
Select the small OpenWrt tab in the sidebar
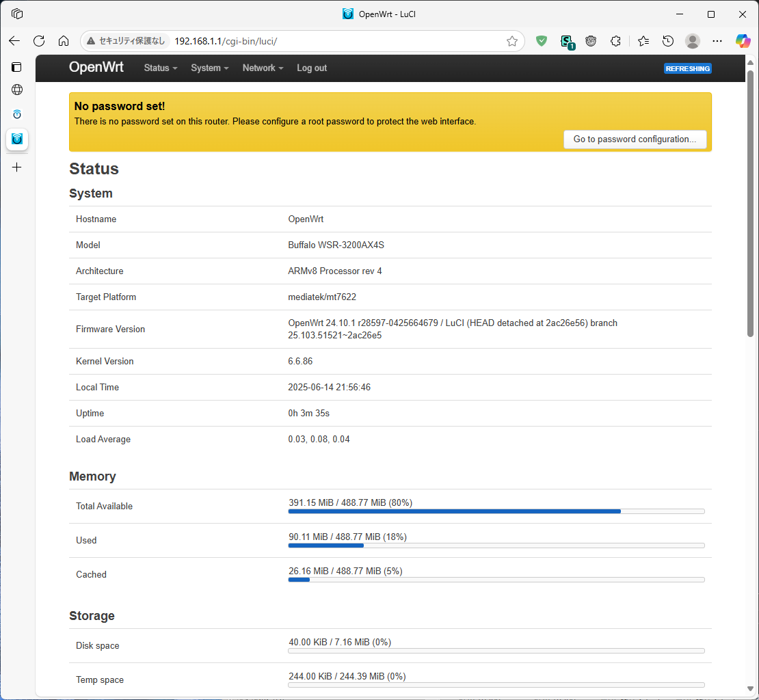coord(17,114)
